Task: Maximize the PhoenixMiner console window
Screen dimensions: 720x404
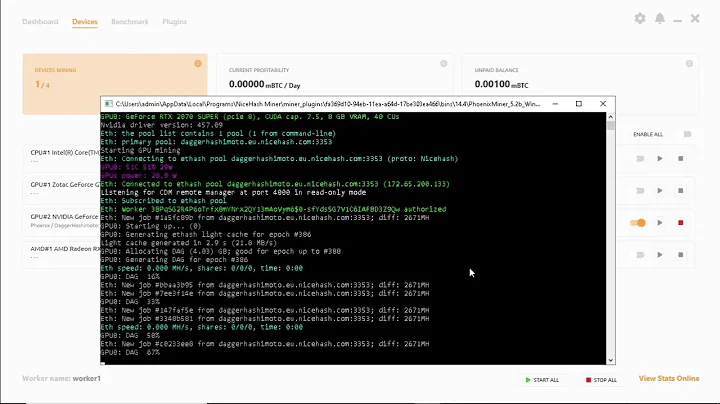Action: click(579, 104)
